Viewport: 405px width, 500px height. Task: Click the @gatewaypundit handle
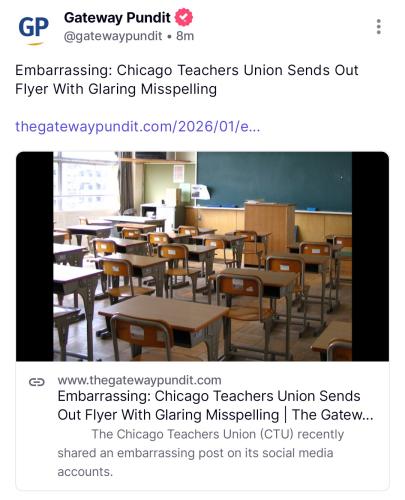(x=113, y=36)
